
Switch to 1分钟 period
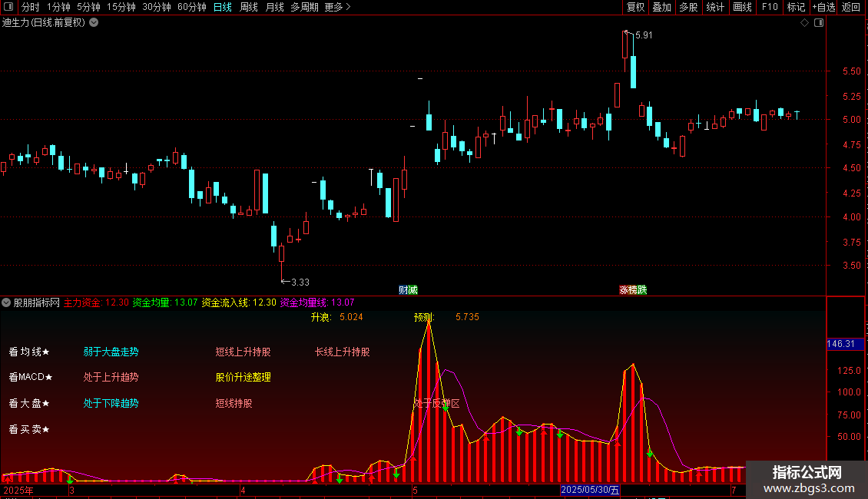(x=58, y=7)
